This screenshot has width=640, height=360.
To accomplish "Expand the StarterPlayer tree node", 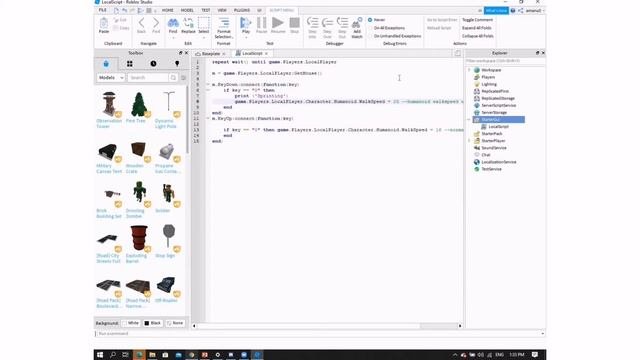I will [469, 141].
